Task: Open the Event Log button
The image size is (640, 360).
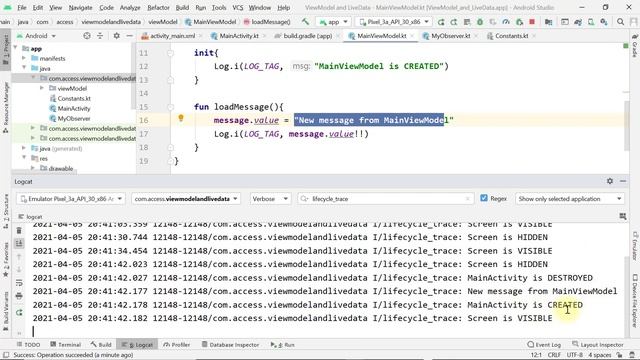Action: coord(544,344)
